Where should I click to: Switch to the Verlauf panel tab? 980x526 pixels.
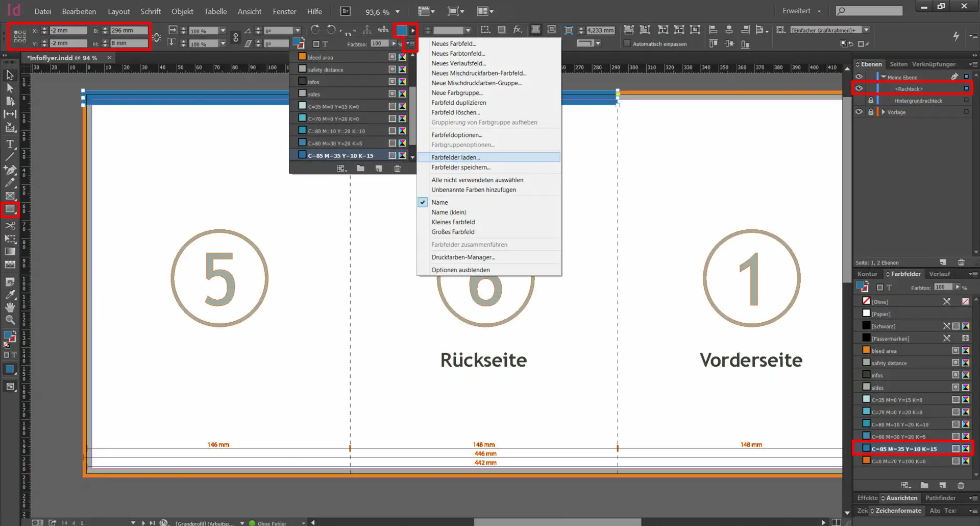[x=939, y=274]
